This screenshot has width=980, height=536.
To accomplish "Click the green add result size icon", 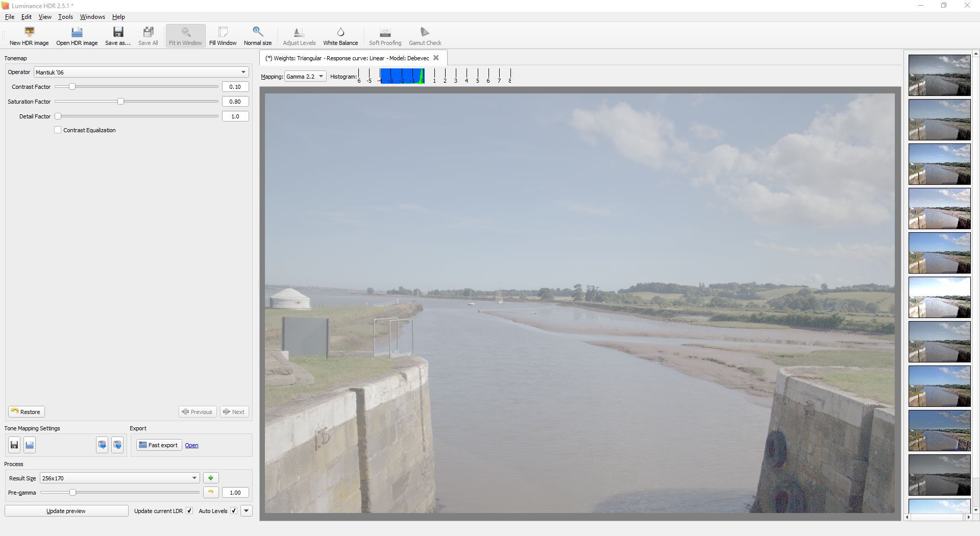I will (x=211, y=478).
